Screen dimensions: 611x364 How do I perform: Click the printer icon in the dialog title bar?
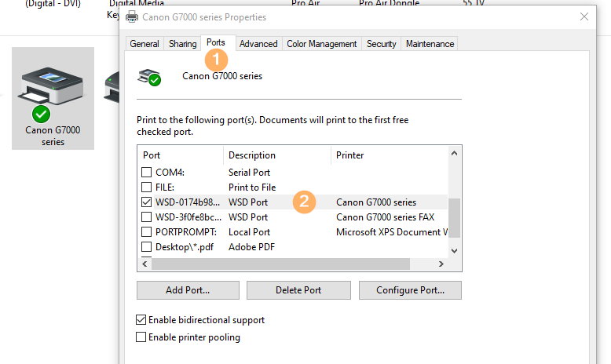click(x=132, y=16)
